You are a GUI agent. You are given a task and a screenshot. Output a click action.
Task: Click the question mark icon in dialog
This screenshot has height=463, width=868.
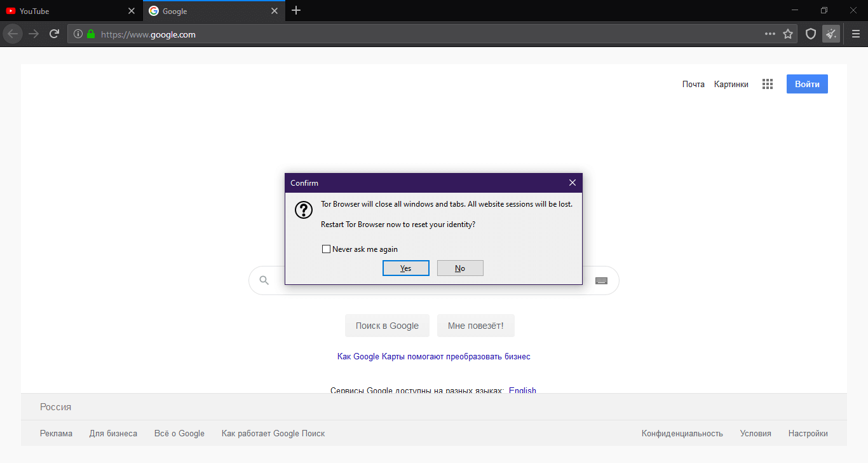[304, 210]
